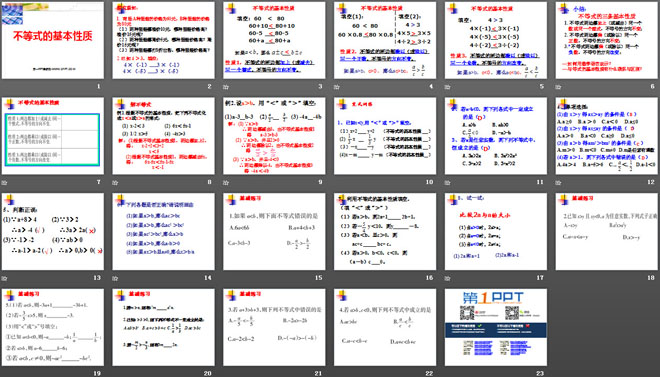660x377 pixels.
Task: Click the animation star icon under slide 4
Action: (338, 87)
